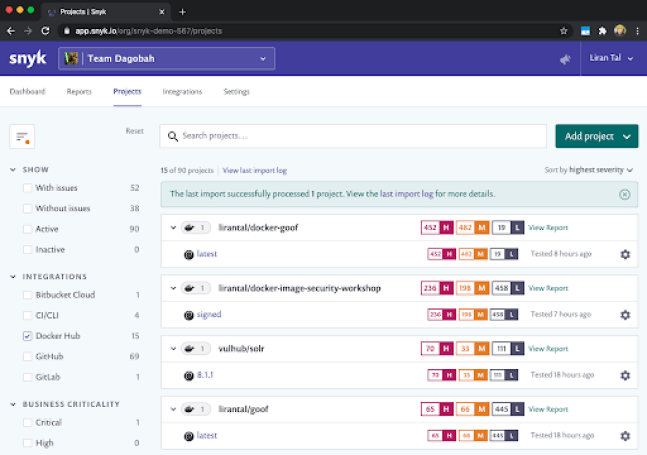Reload the page
Image resolution: width=647 pixels, height=455 pixels.
pos(45,31)
